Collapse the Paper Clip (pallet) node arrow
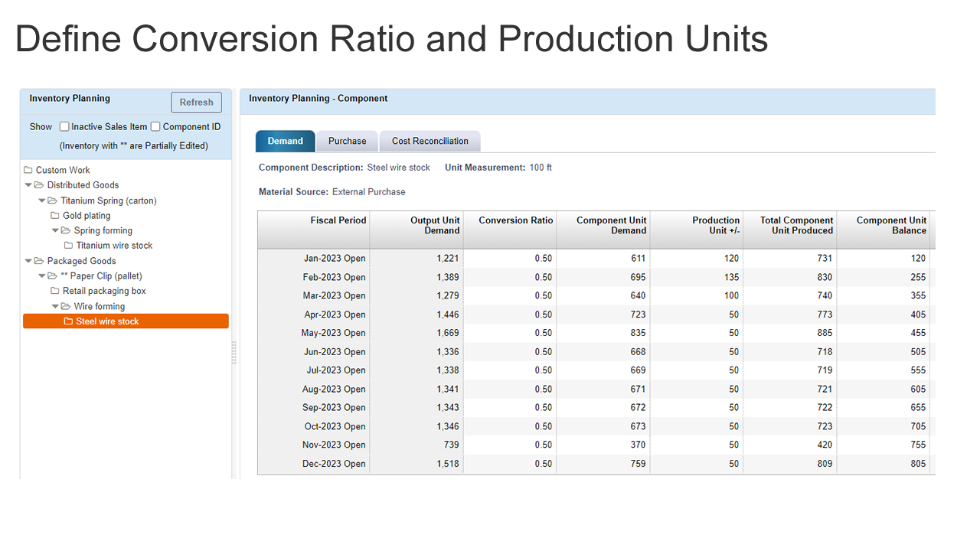Screen dimensions: 980x551 [x=42, y=275]
